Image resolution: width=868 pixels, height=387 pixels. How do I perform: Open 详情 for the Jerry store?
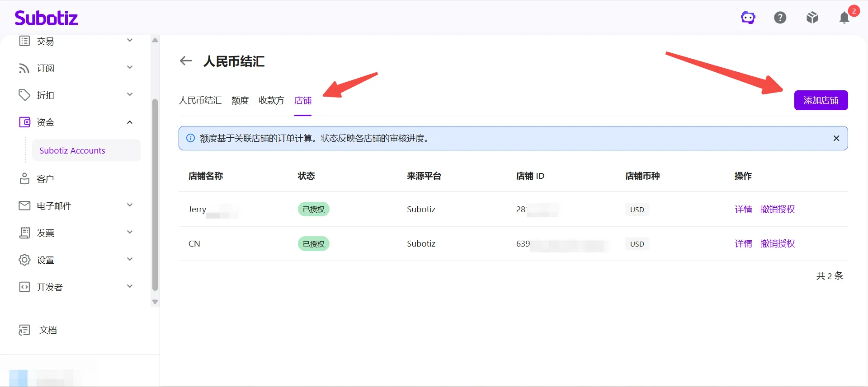pos(744,209)
